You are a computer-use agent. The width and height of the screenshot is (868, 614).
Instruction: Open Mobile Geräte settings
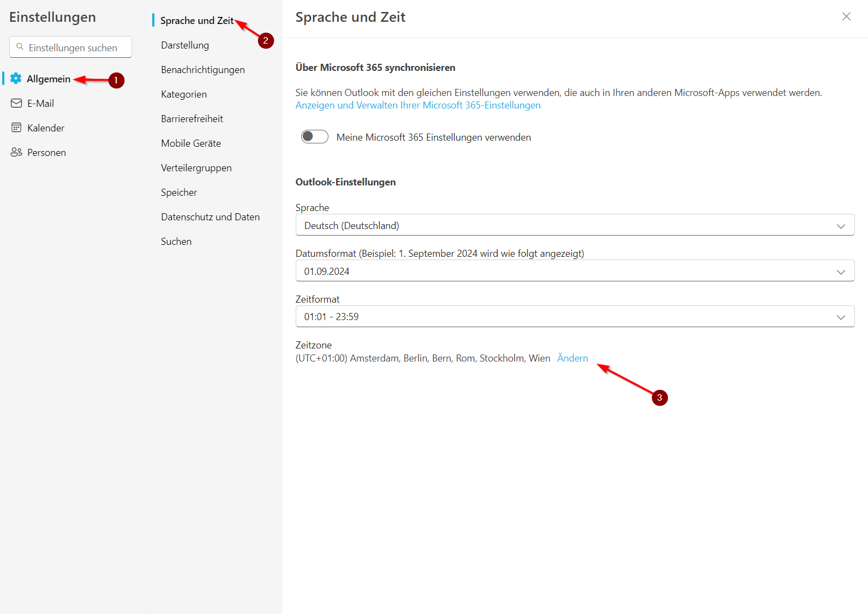[x=191, y=143]
